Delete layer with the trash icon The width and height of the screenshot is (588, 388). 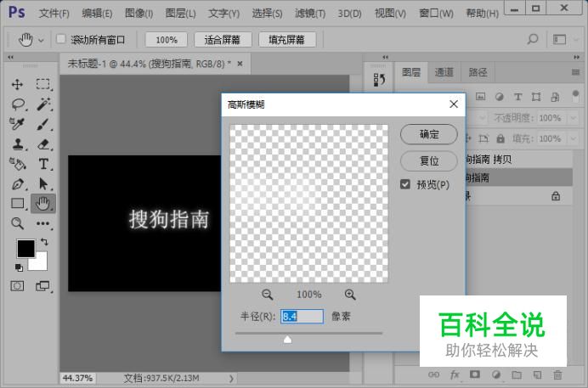tap(557, 374)
